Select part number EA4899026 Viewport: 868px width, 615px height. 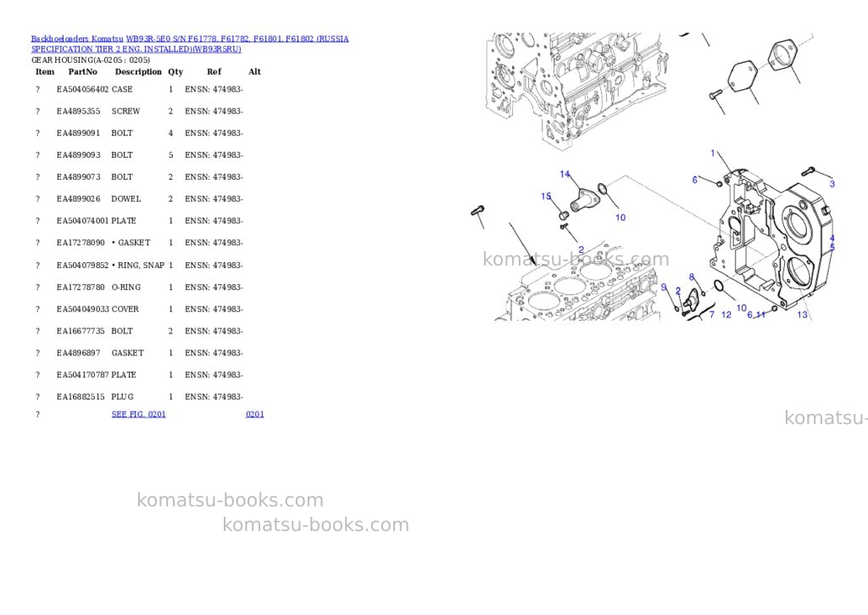coord(78,198)
